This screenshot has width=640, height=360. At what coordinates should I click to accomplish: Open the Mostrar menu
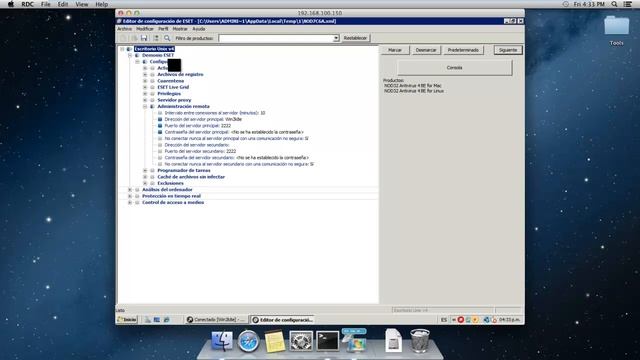coord(180,29)
